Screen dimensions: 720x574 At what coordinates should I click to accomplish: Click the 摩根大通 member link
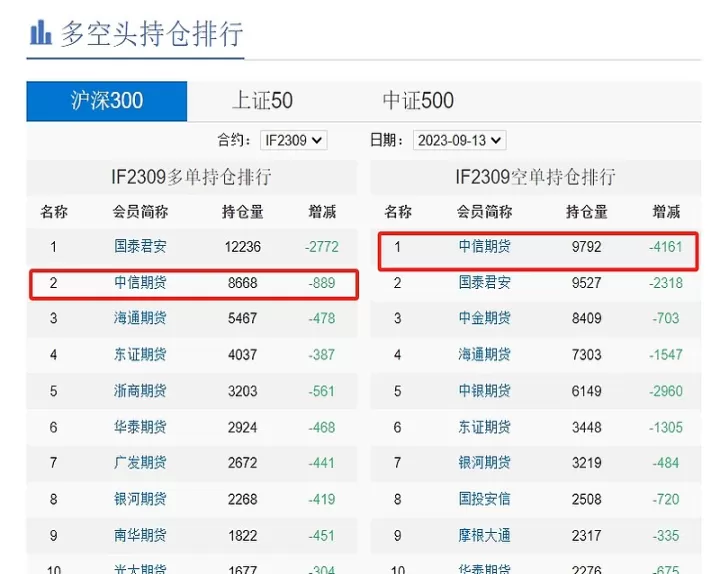coord(484,535)
